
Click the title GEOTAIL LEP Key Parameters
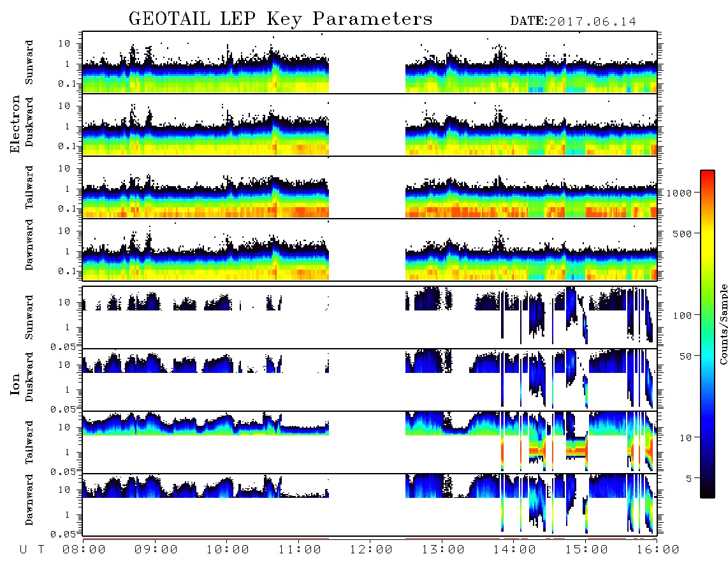click(x=280, y=19)
